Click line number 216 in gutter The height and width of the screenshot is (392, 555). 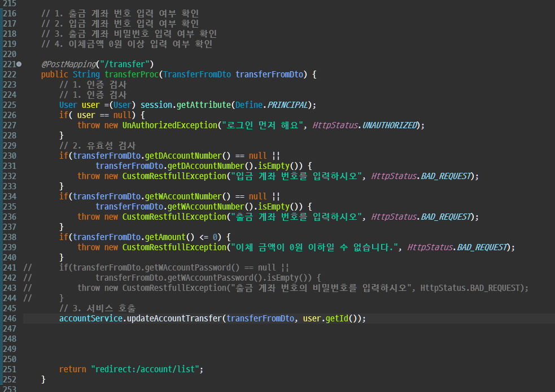pyautogui.click(x=10, y=14)
